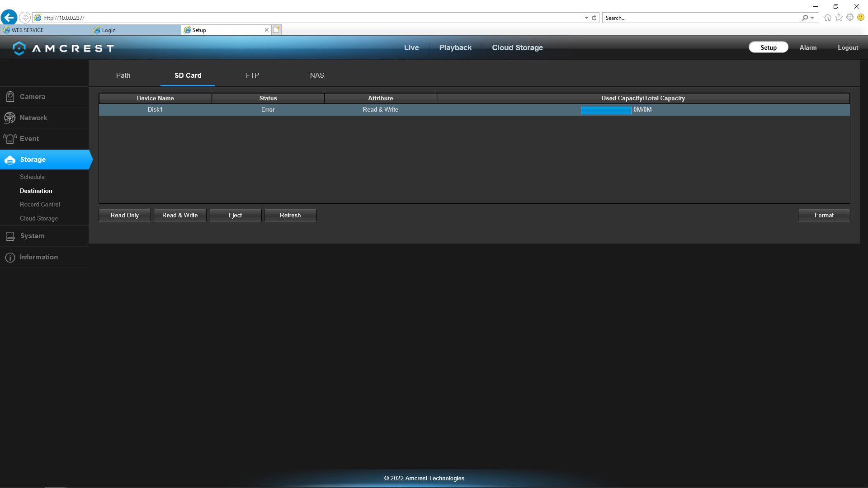Screen dimensions: 868x488
Task: Open a new browser tab
Action: pyautogui.click(x=277, y=30)
